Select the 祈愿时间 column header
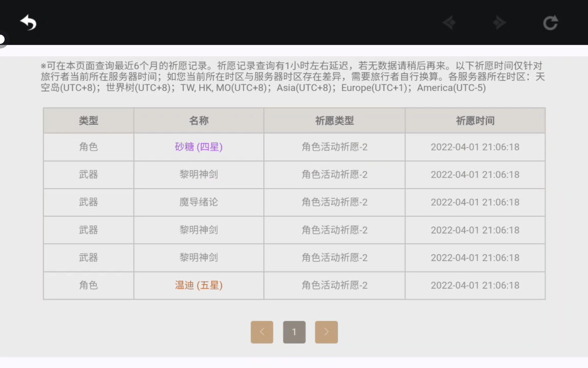 pos(475,121)
